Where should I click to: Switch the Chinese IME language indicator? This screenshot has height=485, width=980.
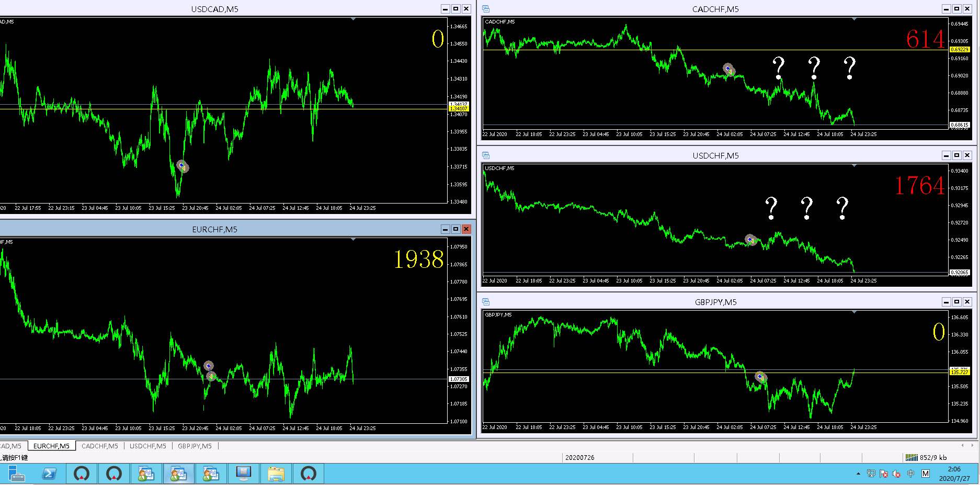coord(910,473)
